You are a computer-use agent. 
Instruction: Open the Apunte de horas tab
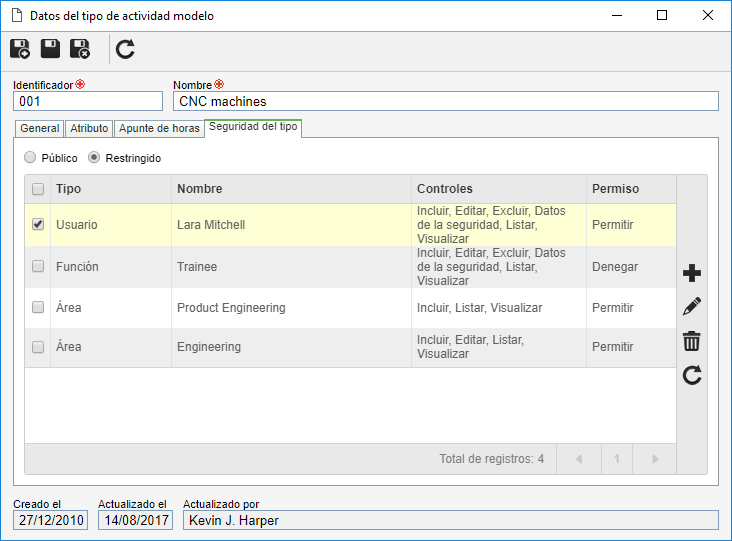(159, 128)
